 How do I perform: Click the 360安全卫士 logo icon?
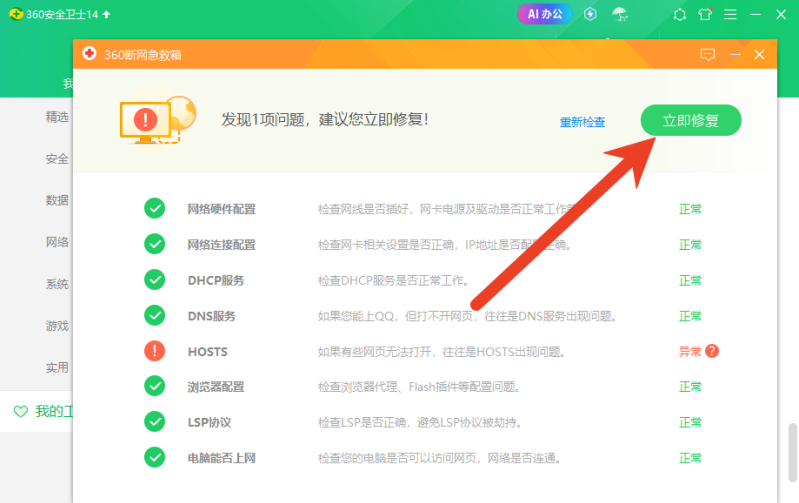pyautogui.click(x=16, y=14)
